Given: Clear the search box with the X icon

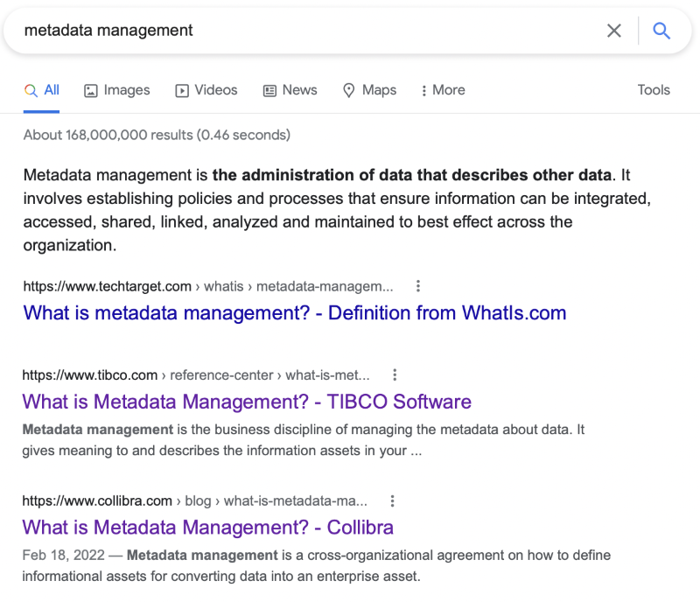Looking at the screenshot, I should pyautogui.click(x=614, y=31).
